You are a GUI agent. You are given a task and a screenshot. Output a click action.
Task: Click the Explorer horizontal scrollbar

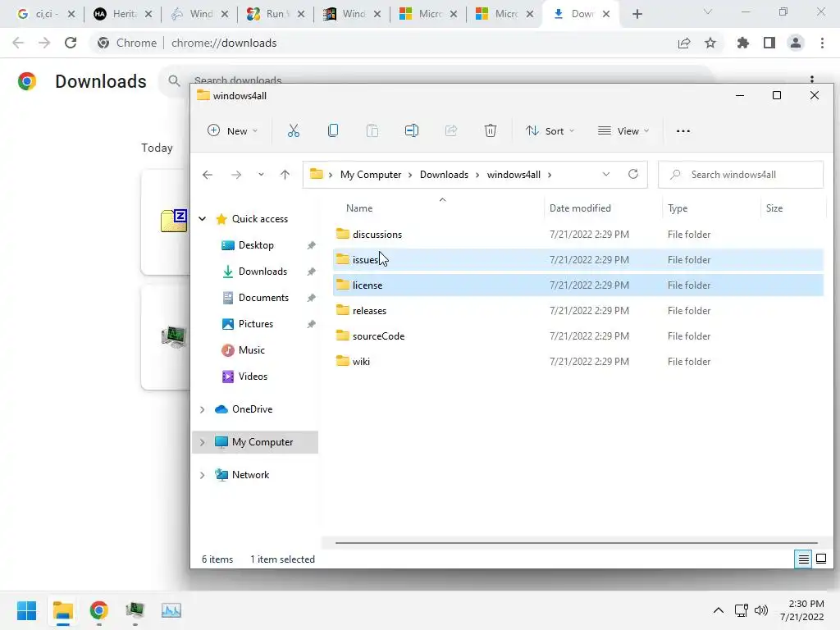577,543
